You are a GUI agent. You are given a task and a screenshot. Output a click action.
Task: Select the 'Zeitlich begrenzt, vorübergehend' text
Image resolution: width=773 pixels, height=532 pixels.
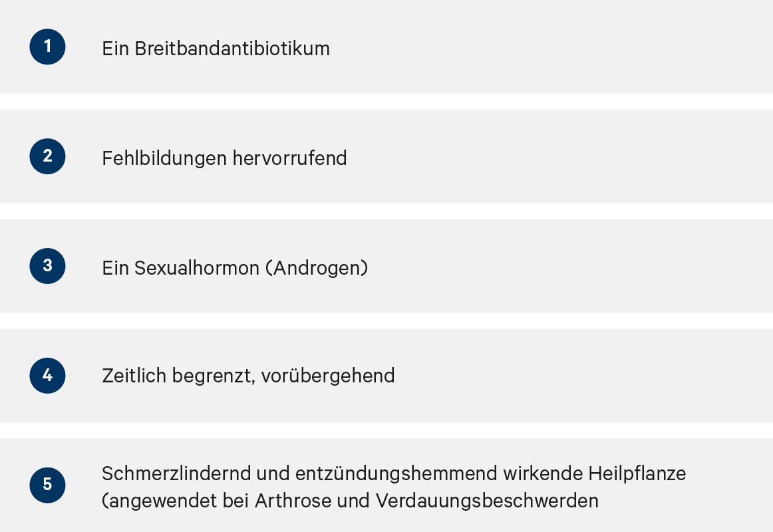click(x=248, y=375)
